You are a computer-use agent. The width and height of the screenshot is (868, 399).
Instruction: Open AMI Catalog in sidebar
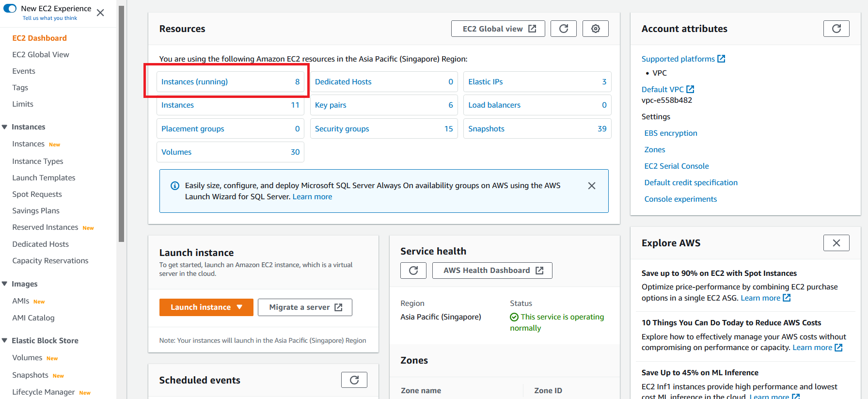(x=33, y=318)
